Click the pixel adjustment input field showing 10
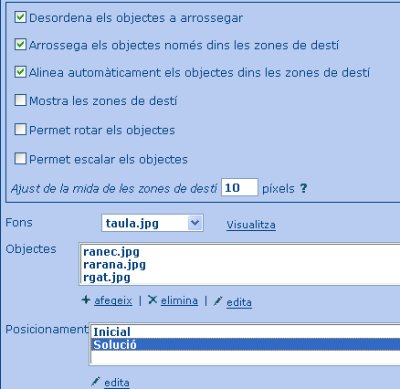 (239, 188)
